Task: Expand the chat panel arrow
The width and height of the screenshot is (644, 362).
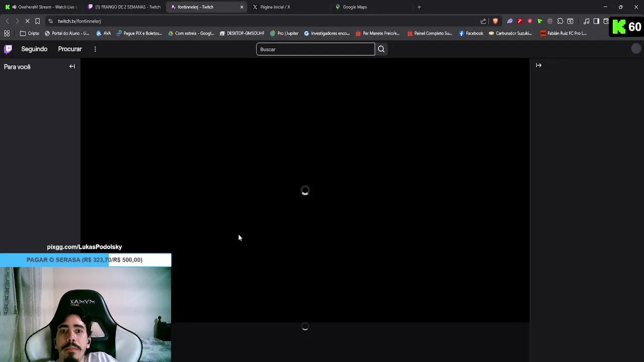Action: (x=538, y=65)
